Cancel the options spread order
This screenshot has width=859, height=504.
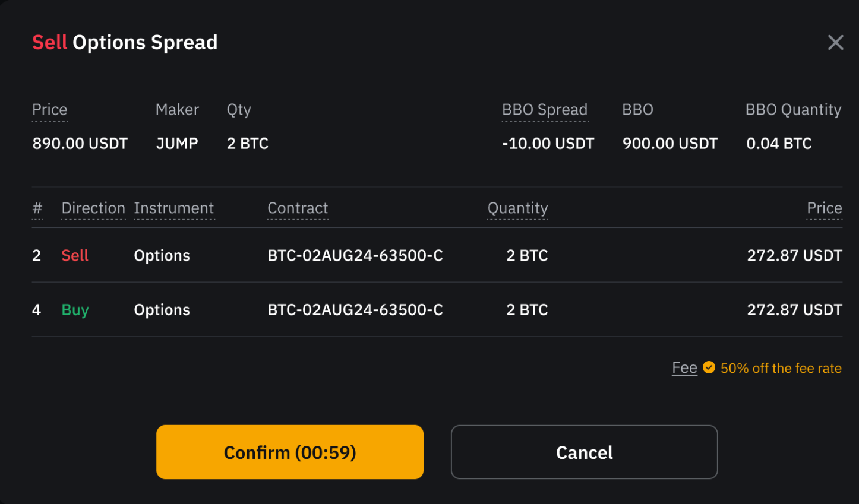[x=584, y=452]
